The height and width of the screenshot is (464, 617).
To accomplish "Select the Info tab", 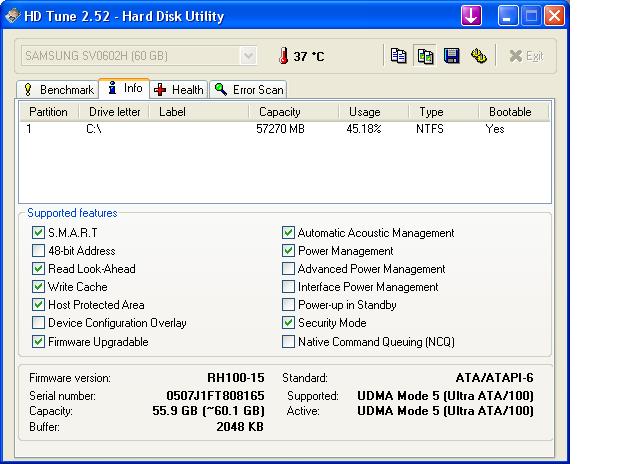I will coord(124,88).
